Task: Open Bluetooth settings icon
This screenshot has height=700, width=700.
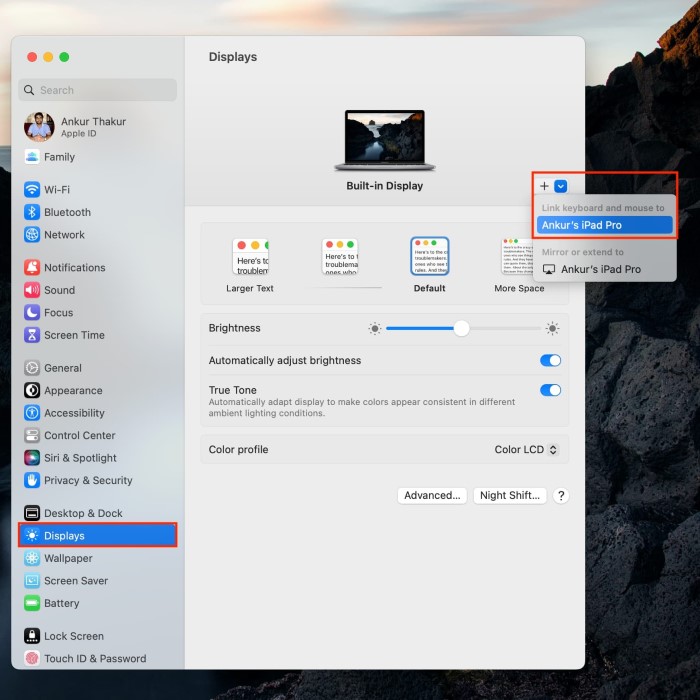Action: pos(32,212)
